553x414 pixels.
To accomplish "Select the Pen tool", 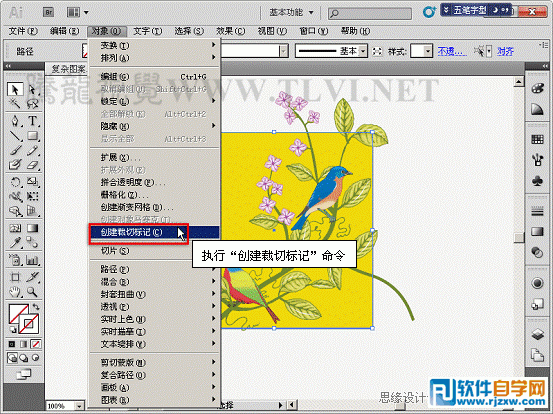I will click(15, 121).
